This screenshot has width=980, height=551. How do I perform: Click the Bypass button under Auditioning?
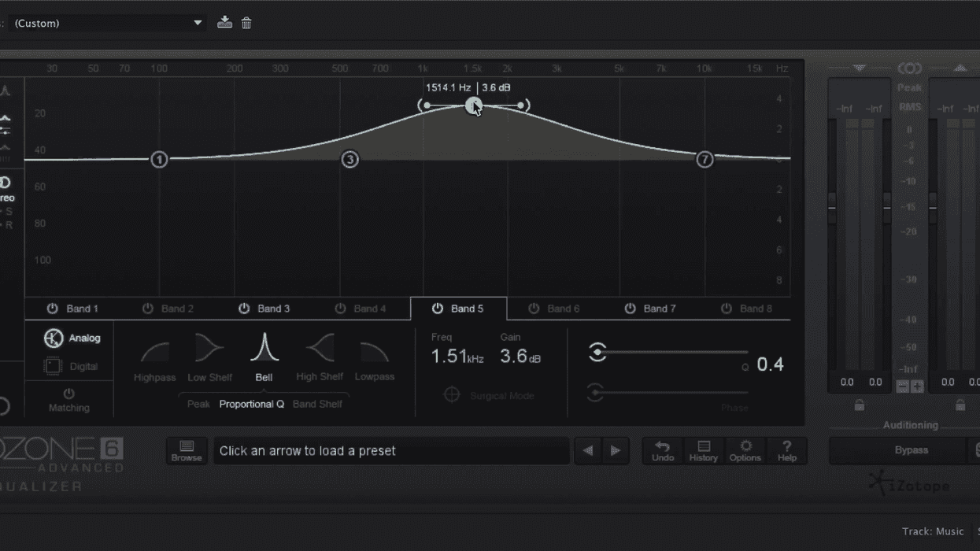tap(899, 450)
